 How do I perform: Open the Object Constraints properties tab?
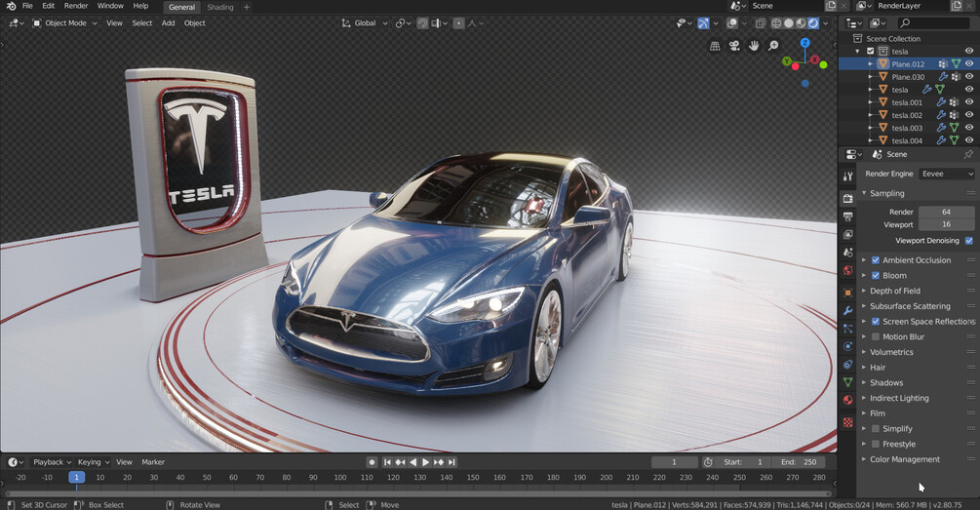pyautogui.click(x=847, y=364)
